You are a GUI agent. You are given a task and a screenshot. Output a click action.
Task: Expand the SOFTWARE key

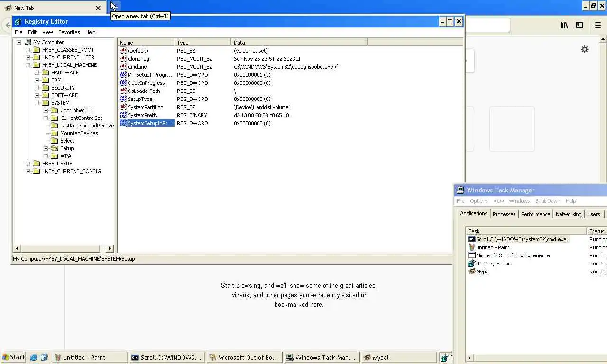pos(37,95)
